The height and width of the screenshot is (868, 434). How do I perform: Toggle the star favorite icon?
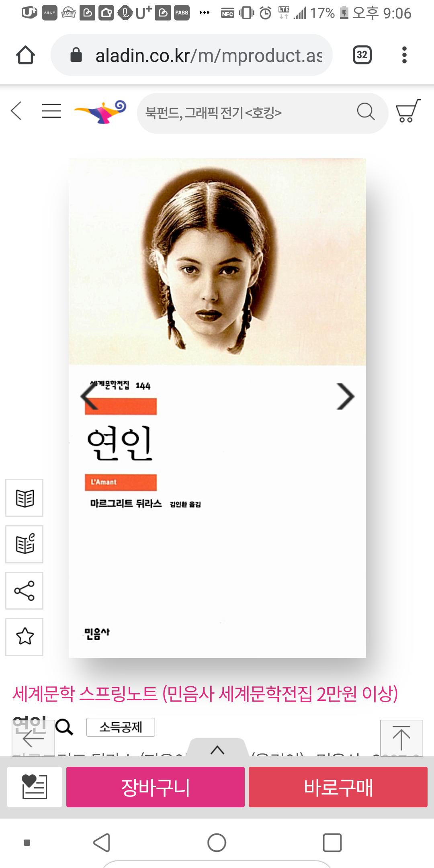coord(25,637)
